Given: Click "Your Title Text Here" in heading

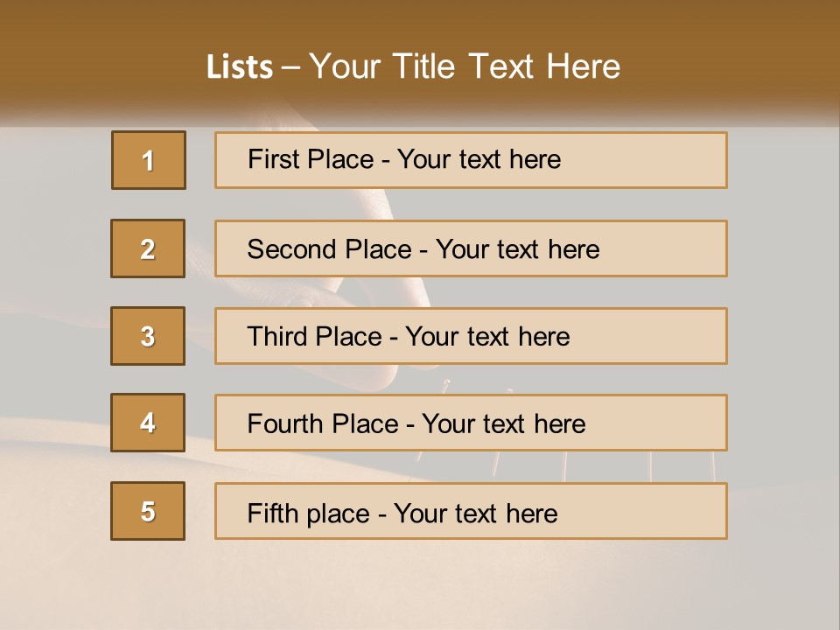Looking at the screenshot, I should [465, 67].
